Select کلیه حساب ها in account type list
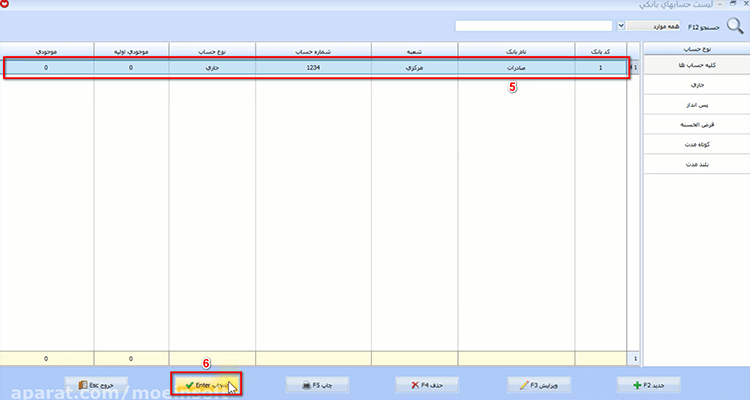 697,65
